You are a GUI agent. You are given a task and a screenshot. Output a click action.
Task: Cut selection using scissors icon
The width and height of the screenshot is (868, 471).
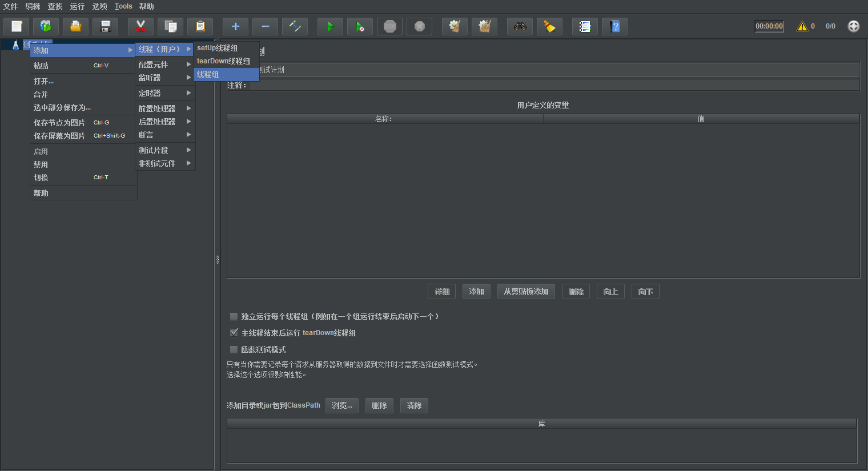tap(140, 26)
